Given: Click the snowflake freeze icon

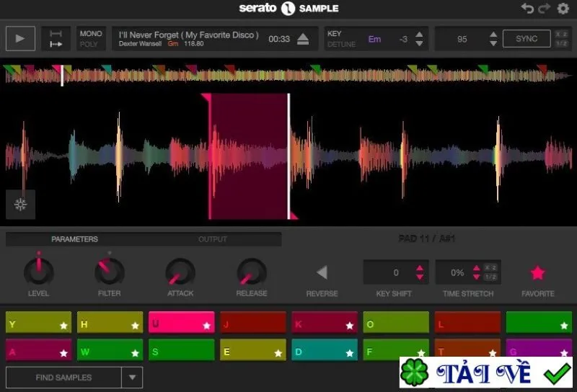Looking at the screenshot, I should point(21,205).
